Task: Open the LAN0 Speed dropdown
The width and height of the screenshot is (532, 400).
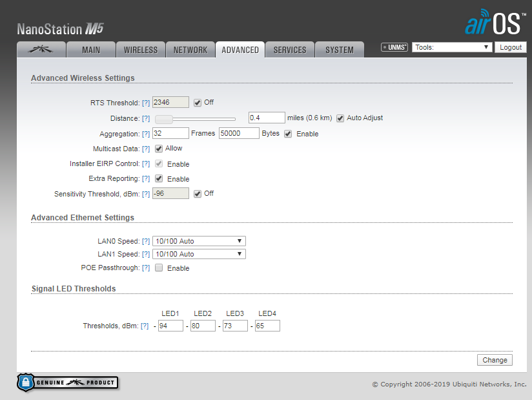Action: (199, 241)
